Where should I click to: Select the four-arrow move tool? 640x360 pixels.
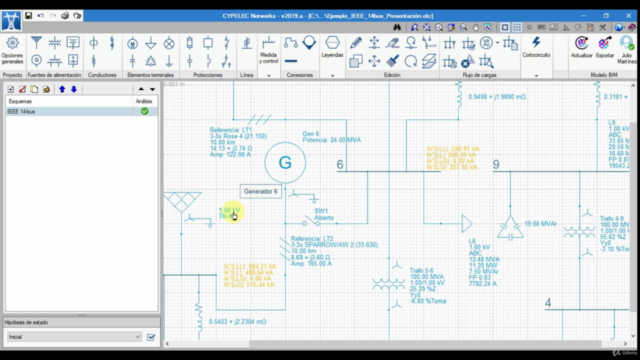(x=374, y=61)
